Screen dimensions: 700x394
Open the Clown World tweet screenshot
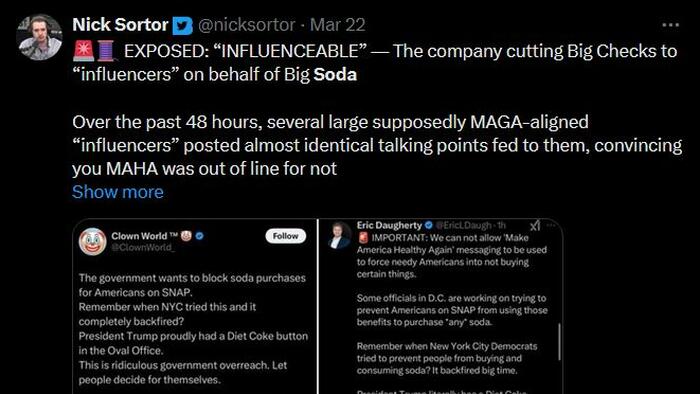[x=195, y=306]
